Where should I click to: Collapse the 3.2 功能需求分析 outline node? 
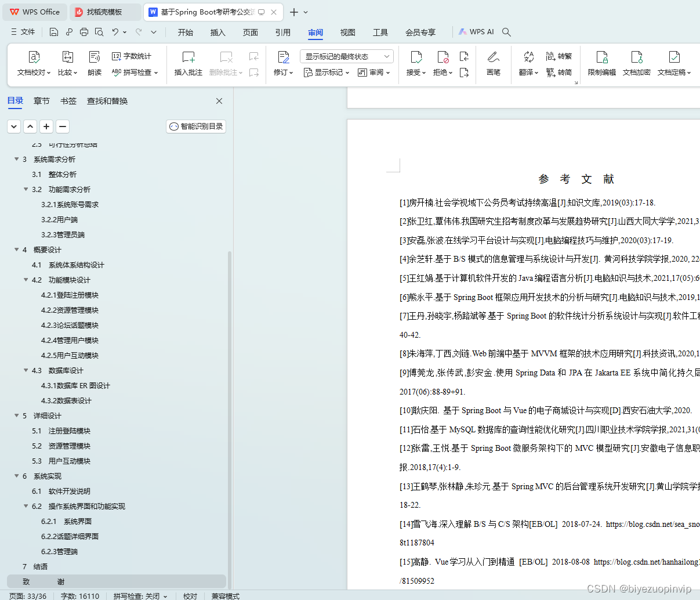tap(26, 189)
